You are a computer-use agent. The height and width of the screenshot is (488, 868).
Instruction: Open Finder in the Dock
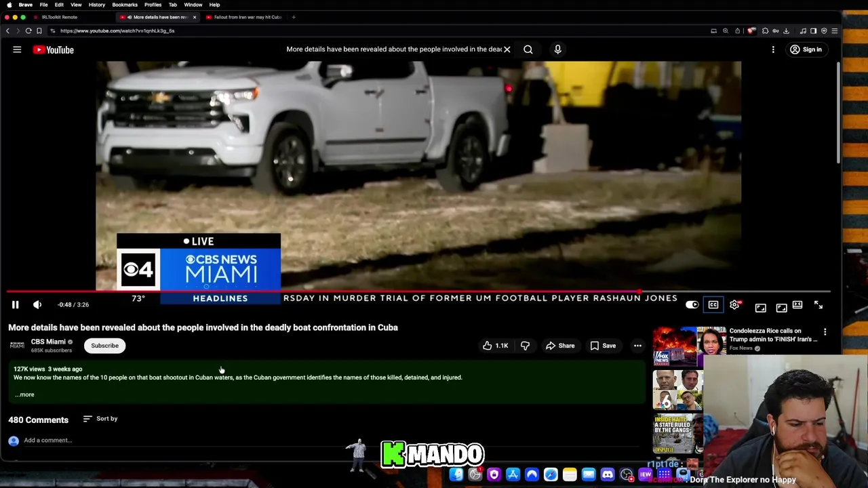click(456, 474)
